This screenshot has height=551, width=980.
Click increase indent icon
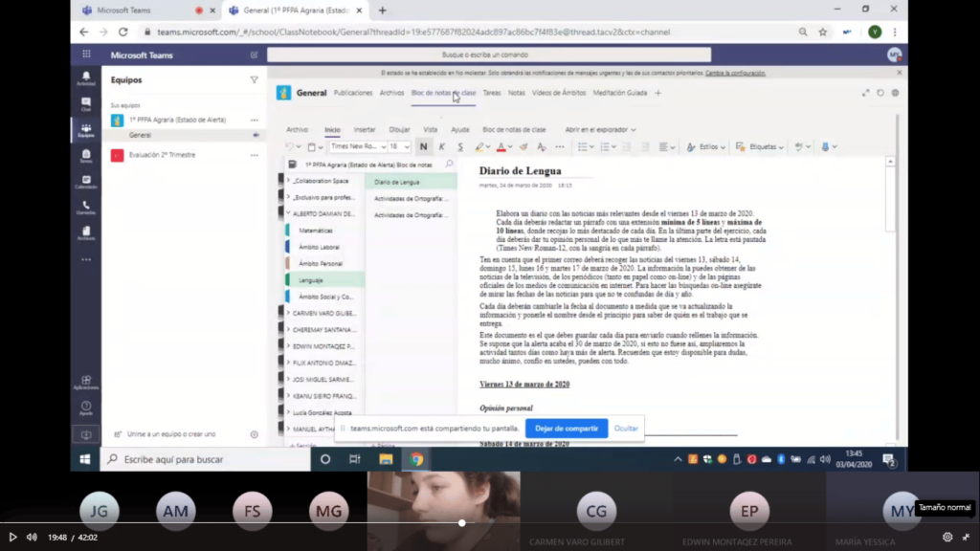point(645,146)
